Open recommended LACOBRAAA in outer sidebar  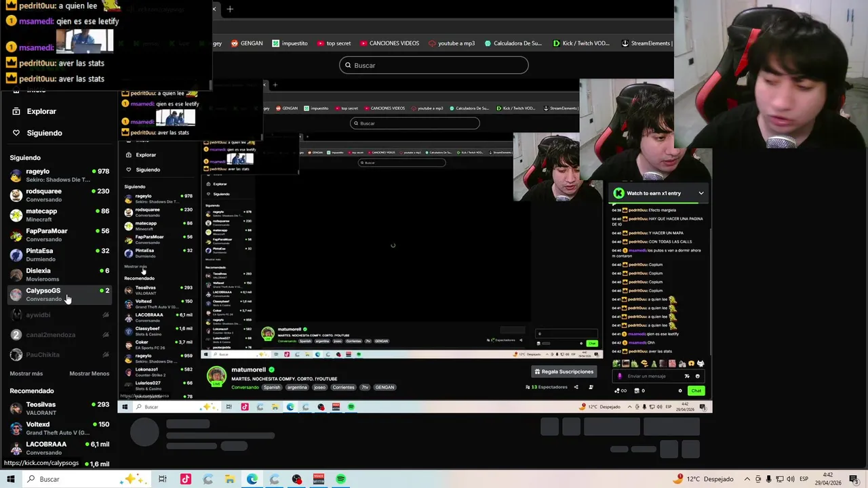coord(60,448)
